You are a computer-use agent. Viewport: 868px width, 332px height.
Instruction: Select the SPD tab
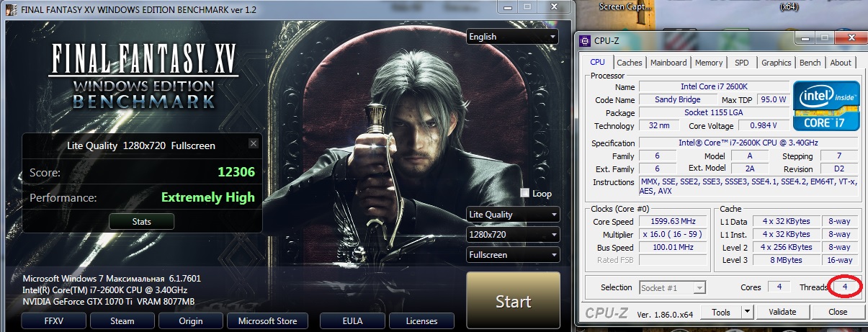point(741,63)
